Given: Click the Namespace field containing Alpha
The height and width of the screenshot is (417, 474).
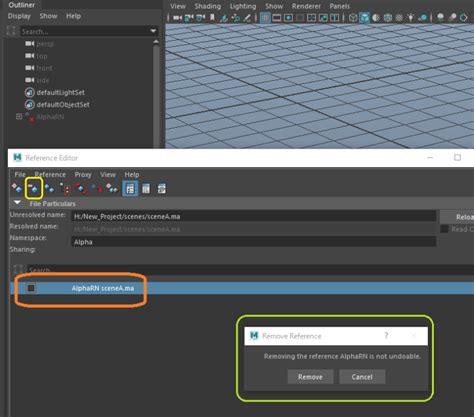Looking at the screenshot, I should pyautogui.click(x=254, y=242).
